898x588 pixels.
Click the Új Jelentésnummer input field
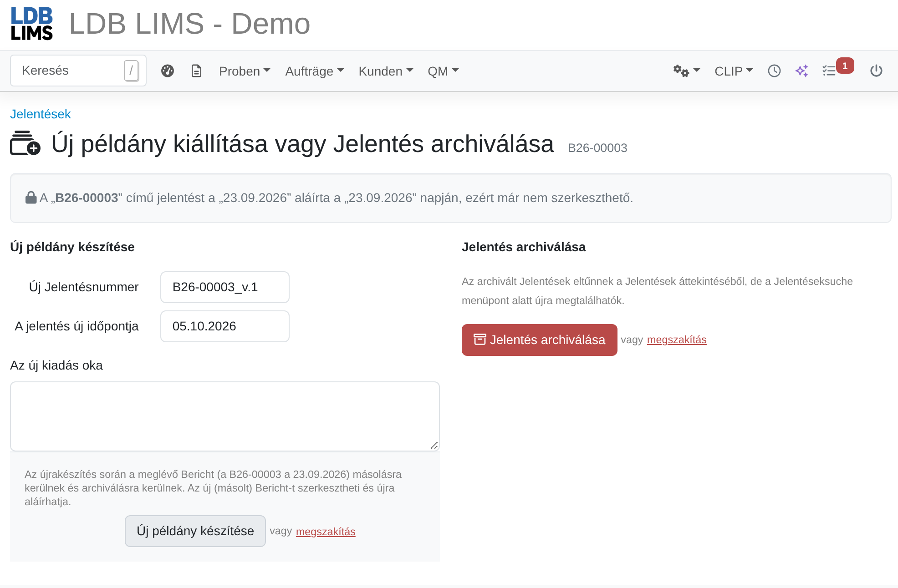pyautogui.click(x=225, y=287)
